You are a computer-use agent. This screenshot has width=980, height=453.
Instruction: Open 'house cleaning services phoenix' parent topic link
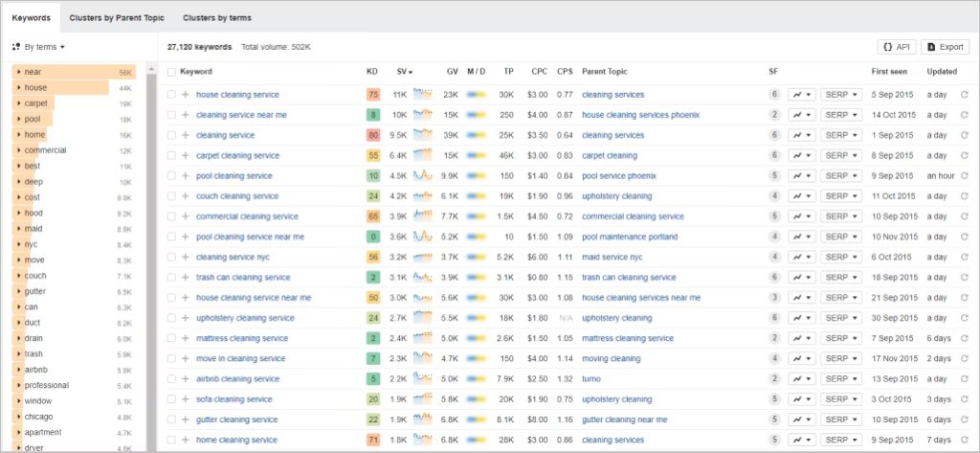pos(640,115)
